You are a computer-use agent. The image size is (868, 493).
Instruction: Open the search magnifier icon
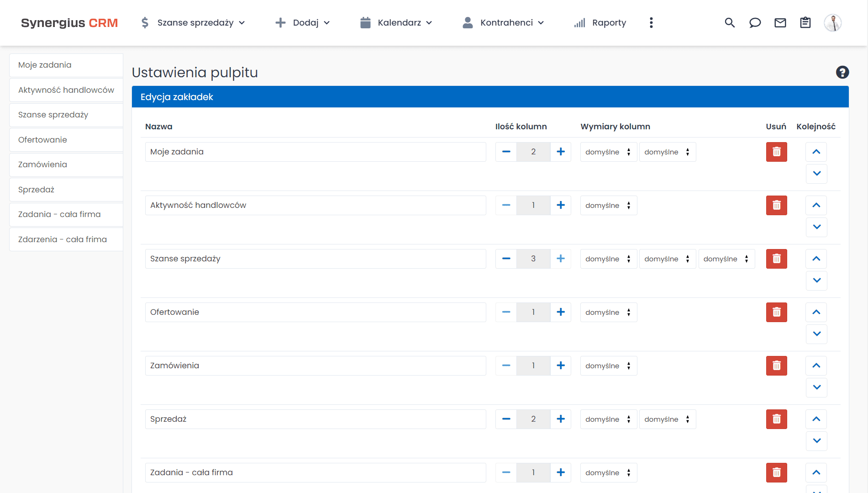(x=730, y=23)
